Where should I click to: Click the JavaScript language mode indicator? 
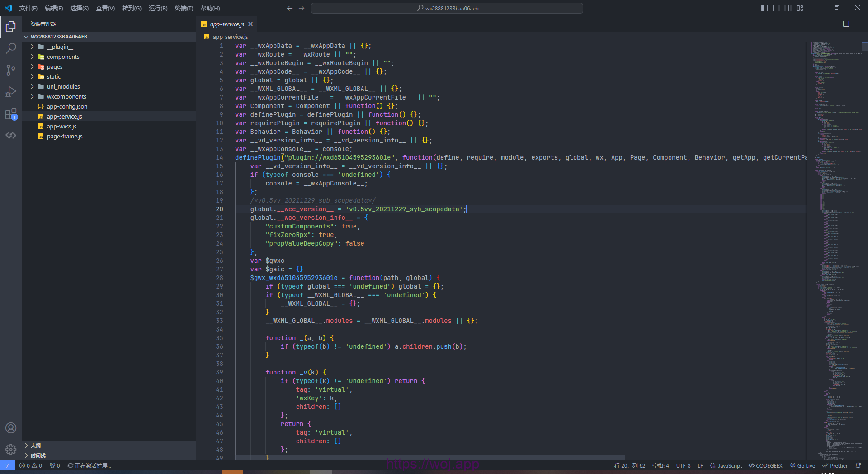tap(726, 465)
